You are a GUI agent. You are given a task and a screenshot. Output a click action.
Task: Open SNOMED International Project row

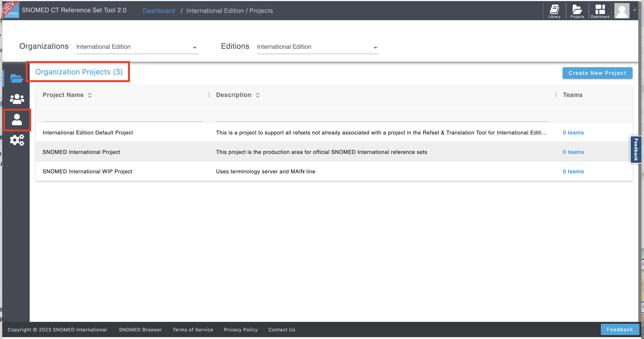pos(334,152)
